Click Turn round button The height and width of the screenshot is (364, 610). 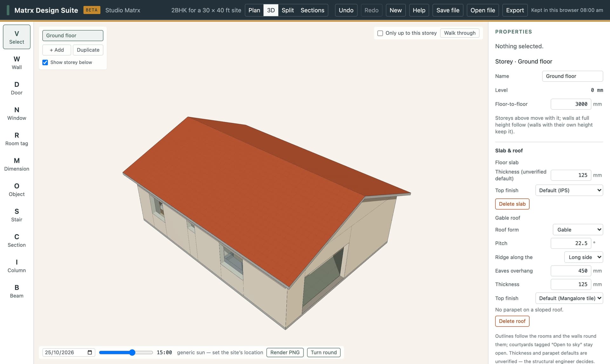pos(324,352)
